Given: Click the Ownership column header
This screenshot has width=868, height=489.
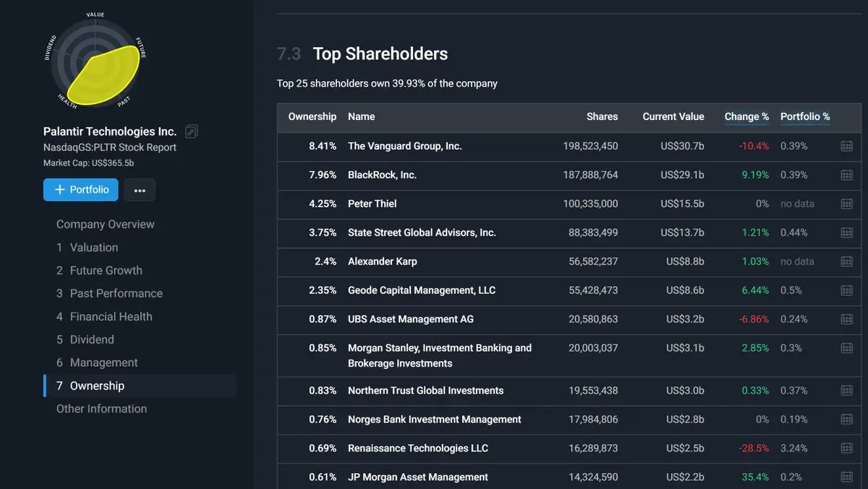Looking at the screenshot, I should [312, 116].
